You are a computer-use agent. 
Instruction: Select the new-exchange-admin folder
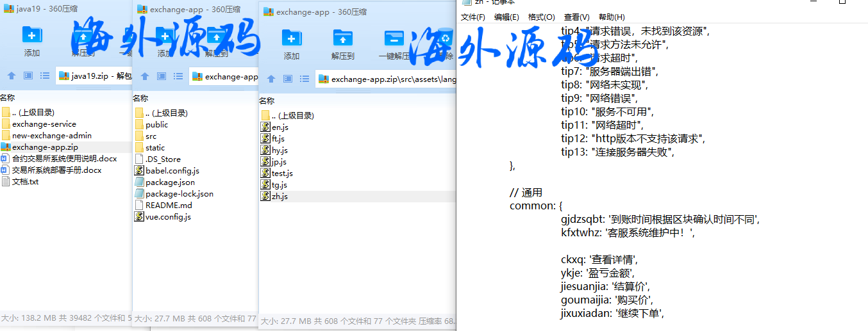tap(51, 136)
